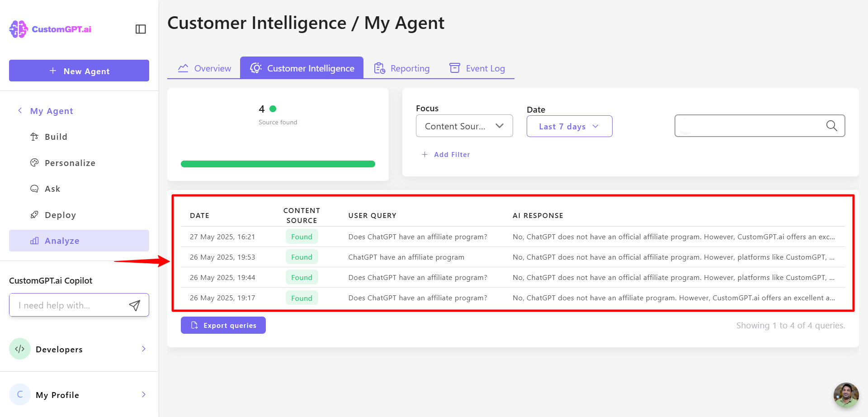Open the Last 7 days date dropdown
Viewport: 868px width, 417px height.
[x=570, y=126]
